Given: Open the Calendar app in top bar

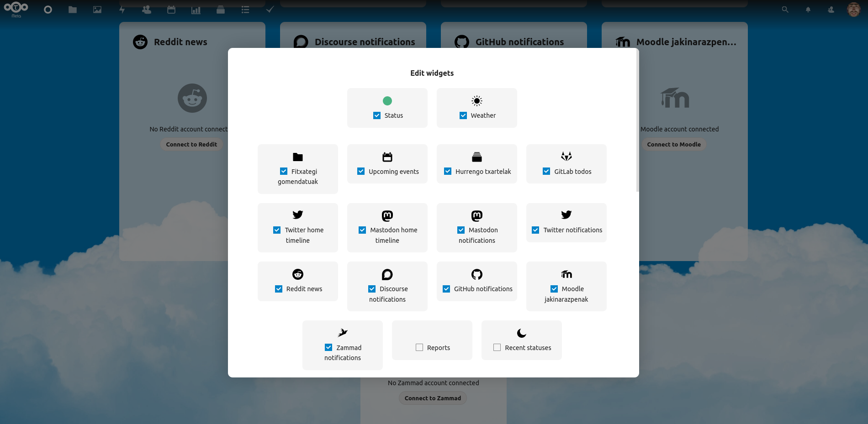Looking at the screenshot, I should tap(171, 10).
